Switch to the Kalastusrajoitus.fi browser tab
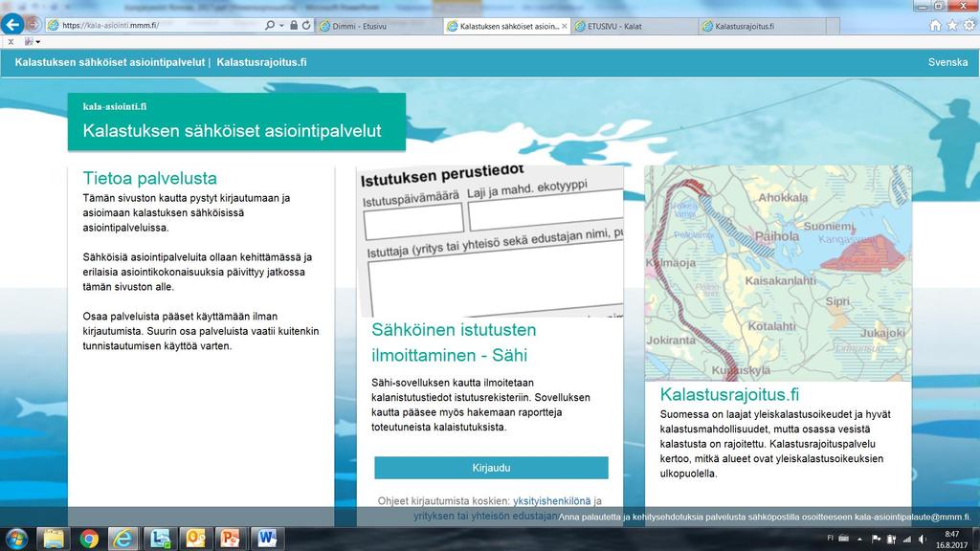The width and height of the screenshot is (980, 551). click(762, 26)
